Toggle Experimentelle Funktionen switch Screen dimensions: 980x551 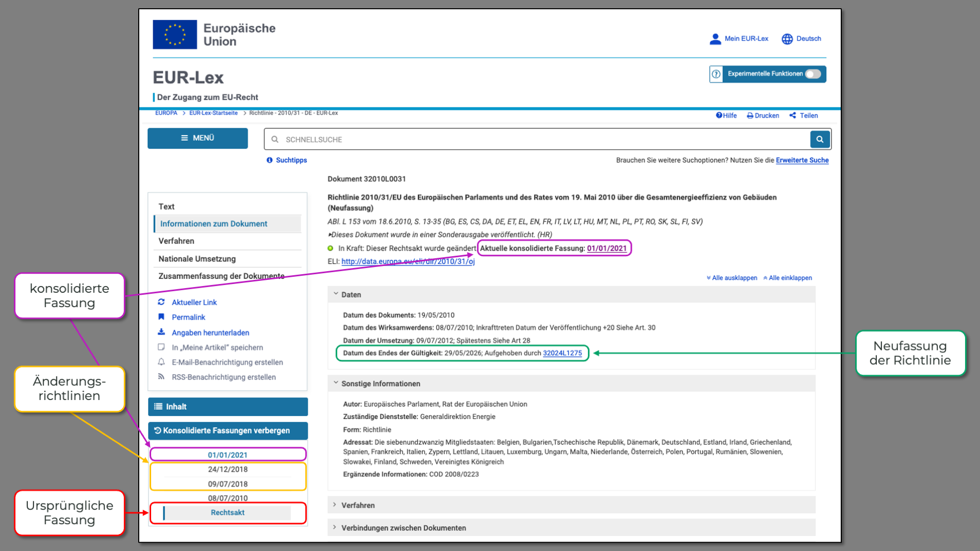[x=813, y=74]
